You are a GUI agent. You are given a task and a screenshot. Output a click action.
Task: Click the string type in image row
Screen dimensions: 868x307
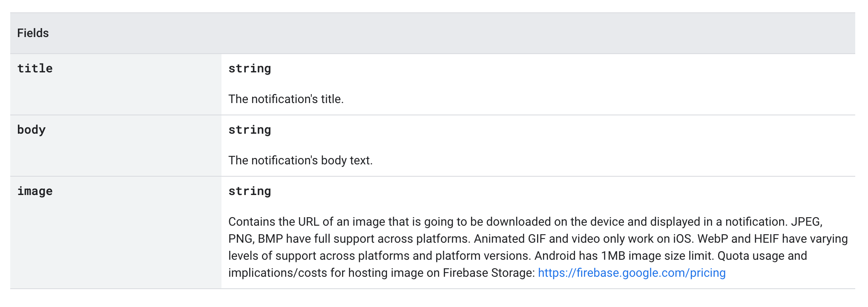pos(250,191)
